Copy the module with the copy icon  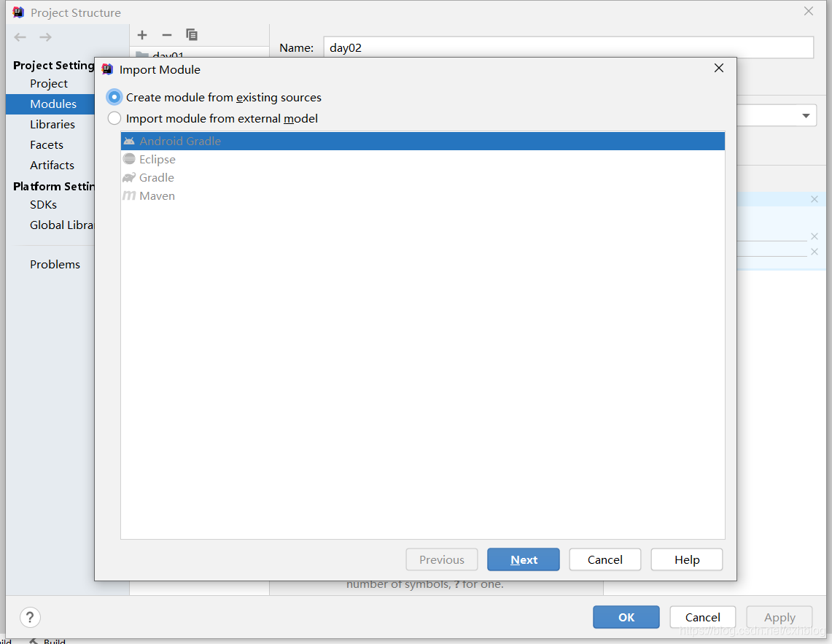(192, 35)
